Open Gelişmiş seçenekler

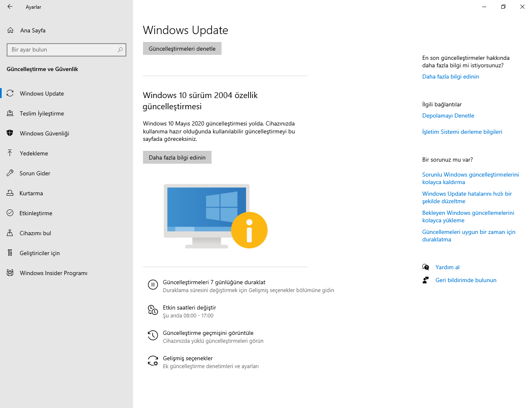(203, 362)
